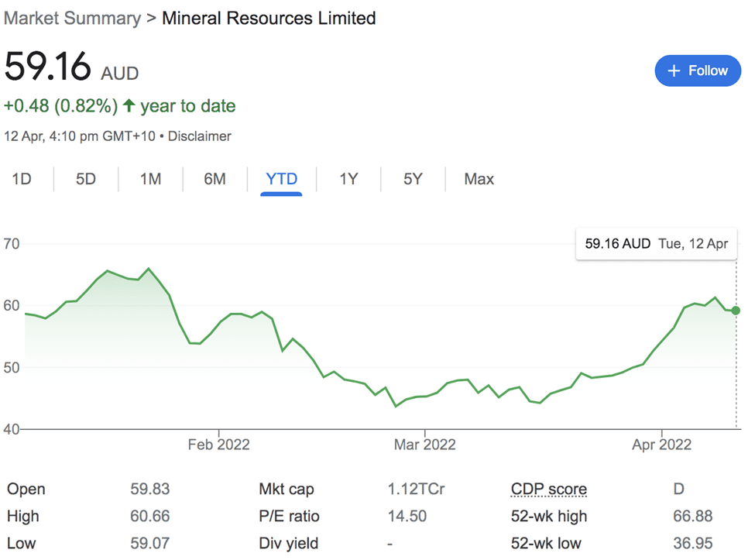Switch to the 1M range tab
The width and height of the screenshot is (755, 560).
150,179
